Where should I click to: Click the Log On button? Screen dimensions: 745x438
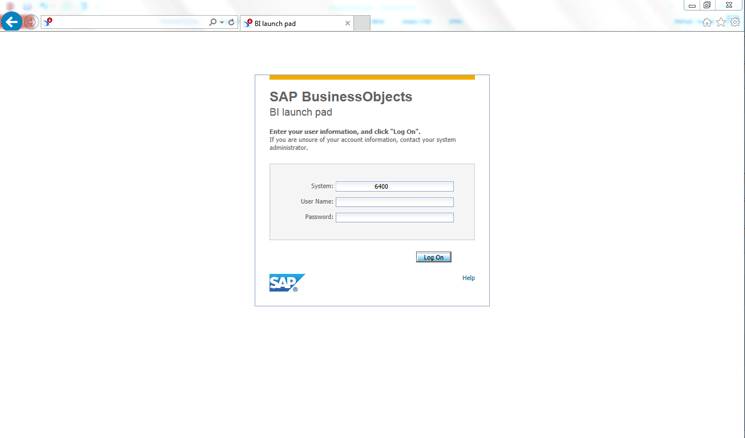point(433,257)
